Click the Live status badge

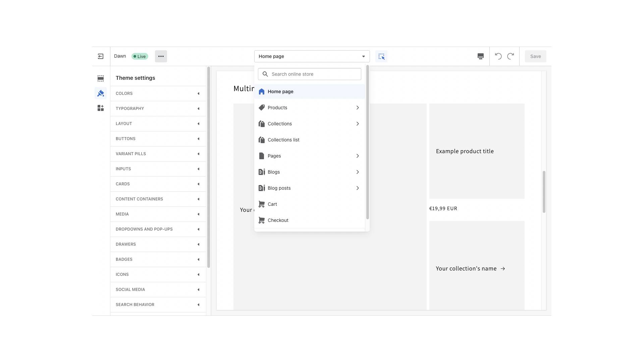pyautogui.click(x=140, y=56)
